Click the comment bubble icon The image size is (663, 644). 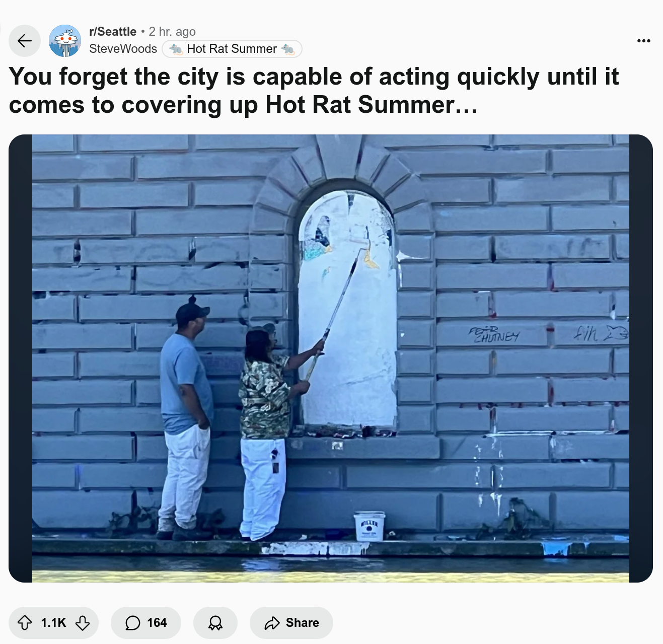click(x=133, y=623)
